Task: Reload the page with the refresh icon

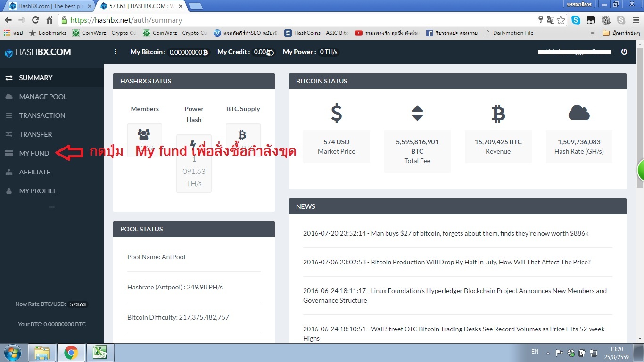Action: click(x=35, y=20)
